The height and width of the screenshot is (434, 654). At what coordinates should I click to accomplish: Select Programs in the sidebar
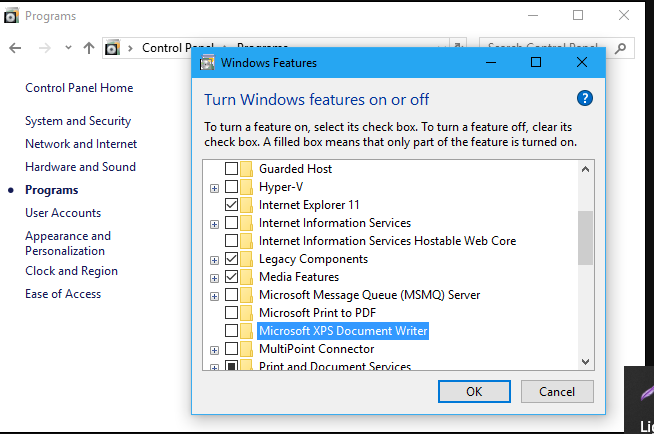coord(52,190)
